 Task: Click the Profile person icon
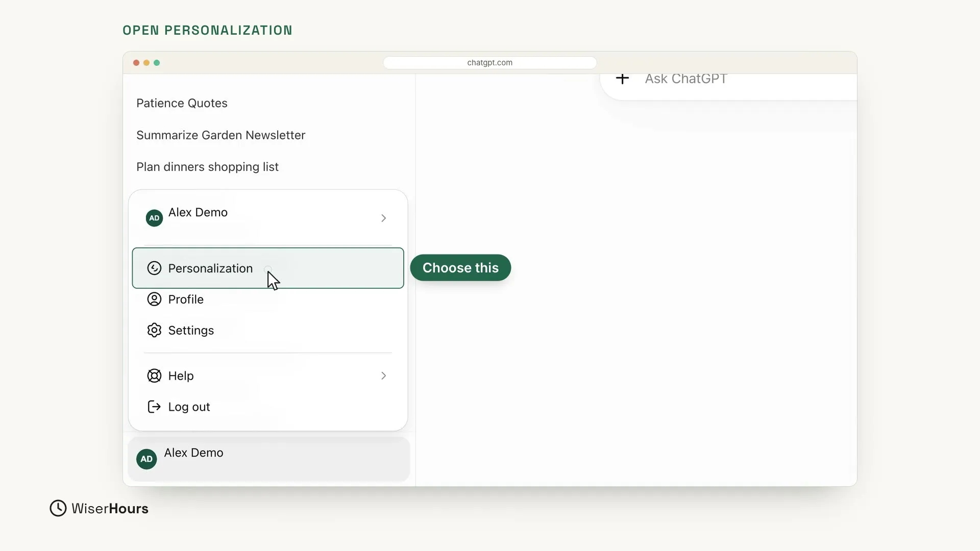click(x=154, y=299)
